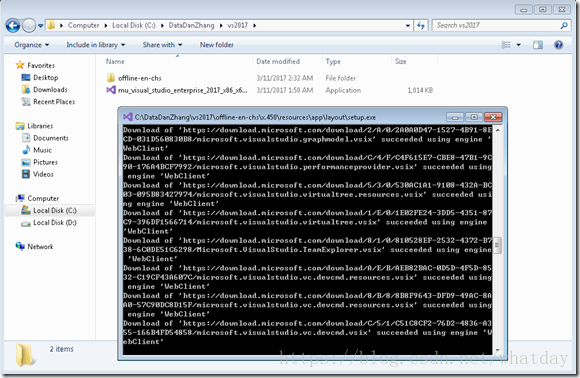Click the Back navigation arrow

pyautogui.click(x=13, y=26)
